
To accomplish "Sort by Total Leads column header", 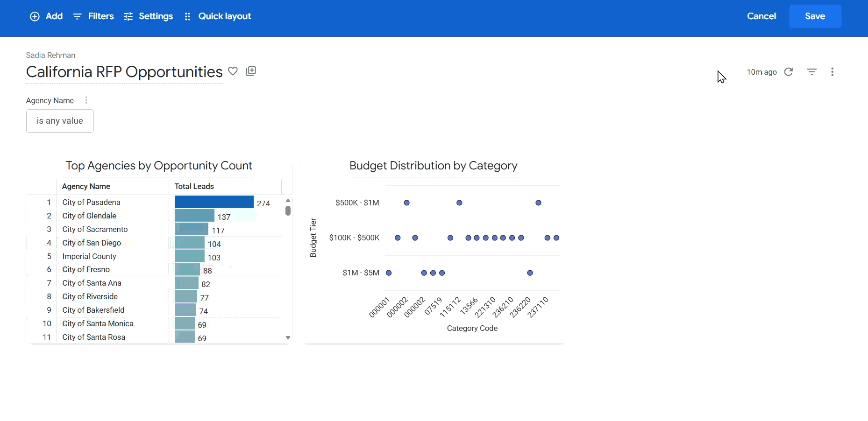I will click(x=194, y=186).
